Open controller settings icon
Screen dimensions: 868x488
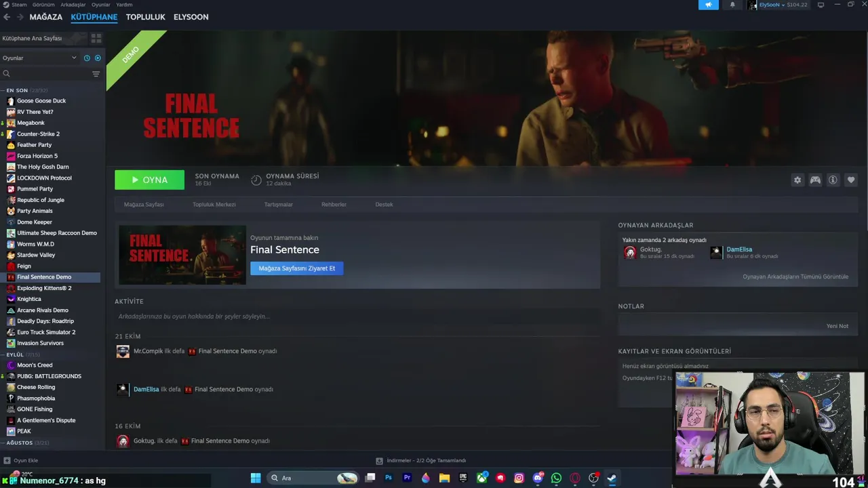(815, 180)
